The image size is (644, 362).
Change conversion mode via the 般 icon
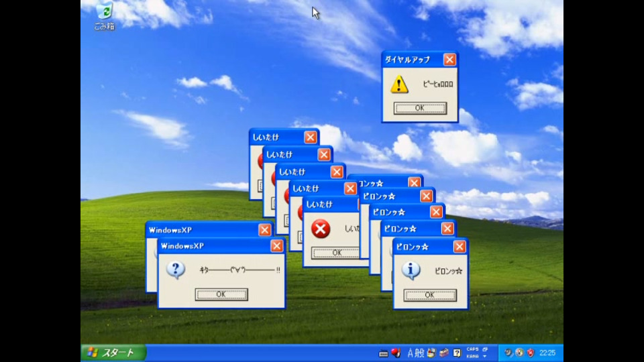click(419, 353)
